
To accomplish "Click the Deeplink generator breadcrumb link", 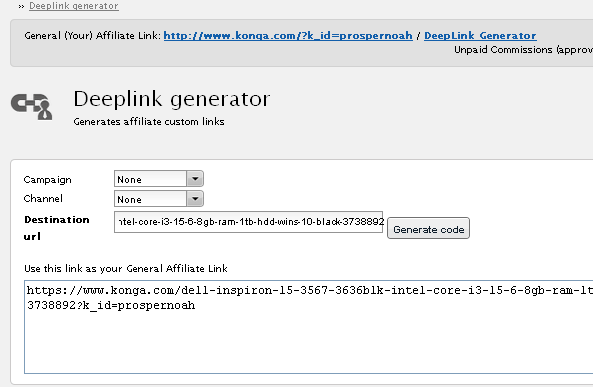I will pyautogui.click(x=74, y=6).
